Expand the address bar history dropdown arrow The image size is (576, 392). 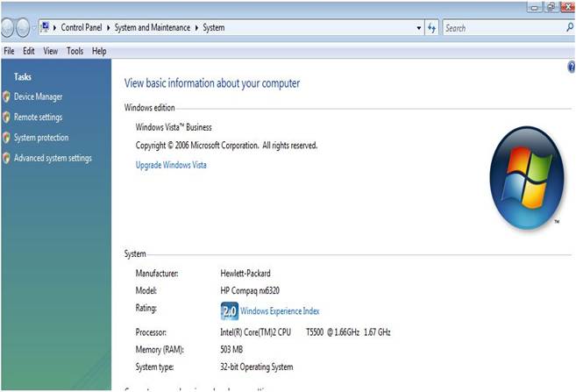[418, 28]
